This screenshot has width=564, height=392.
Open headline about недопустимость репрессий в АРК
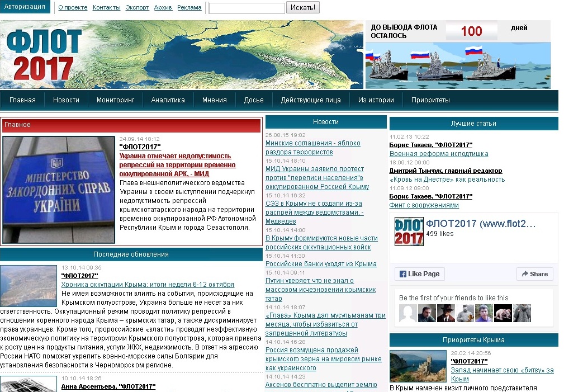(x=177, y=165)
